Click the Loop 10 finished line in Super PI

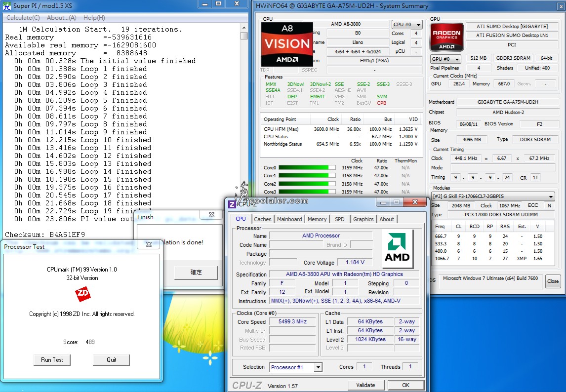[82, 140]
